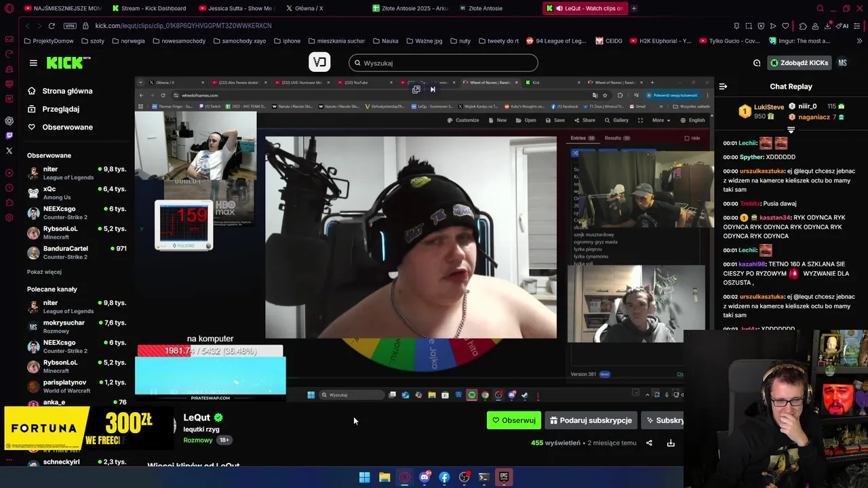Collapse the Chat Replay panel icon
Viewport: 868px width, 488px height.
pos(723,87)
